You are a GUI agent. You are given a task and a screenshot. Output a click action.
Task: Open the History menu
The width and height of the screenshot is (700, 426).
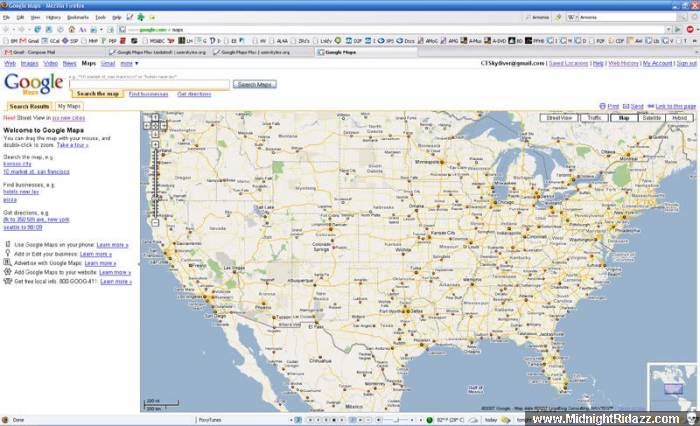click(x=53, y=17)
